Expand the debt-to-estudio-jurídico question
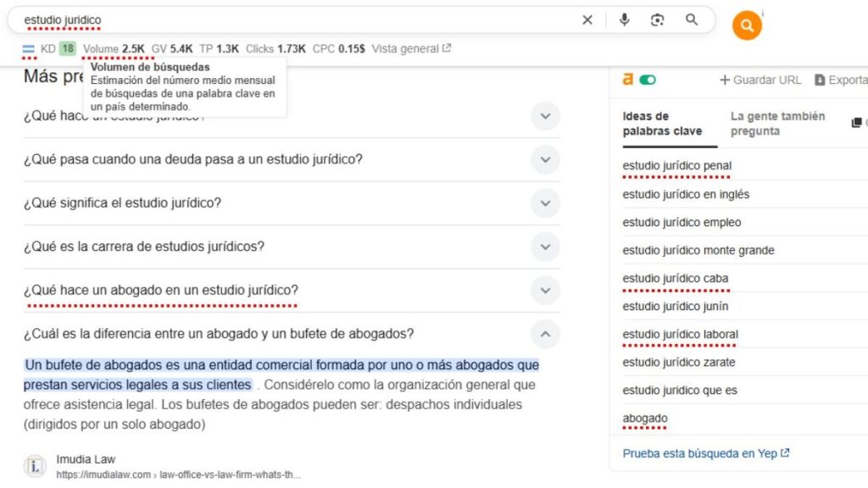This screenshot has width=868, height=488. pos(545,159)
